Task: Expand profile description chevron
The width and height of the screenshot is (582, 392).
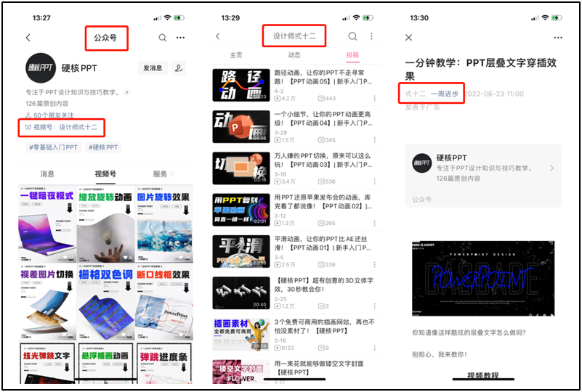Action: [127, 92]
